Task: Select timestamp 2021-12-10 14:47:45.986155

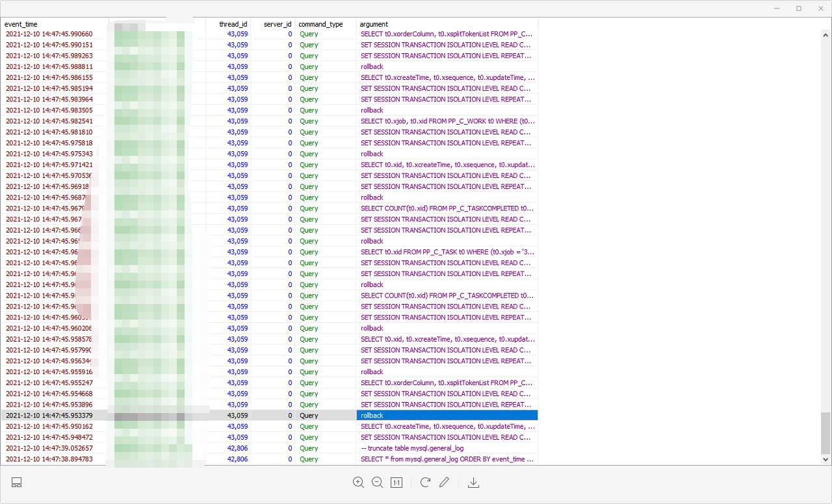Action: [x=49, y=77]
